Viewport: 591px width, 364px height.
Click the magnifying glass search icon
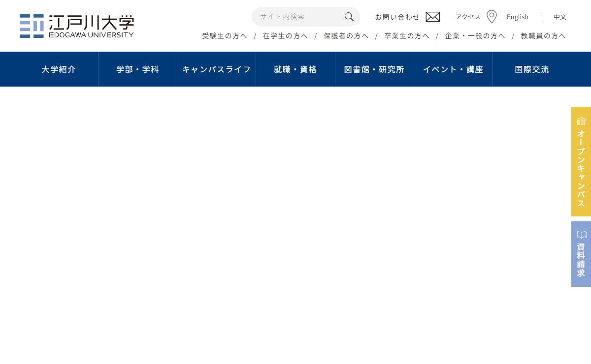pyautogui.click(x=349, y=17)
